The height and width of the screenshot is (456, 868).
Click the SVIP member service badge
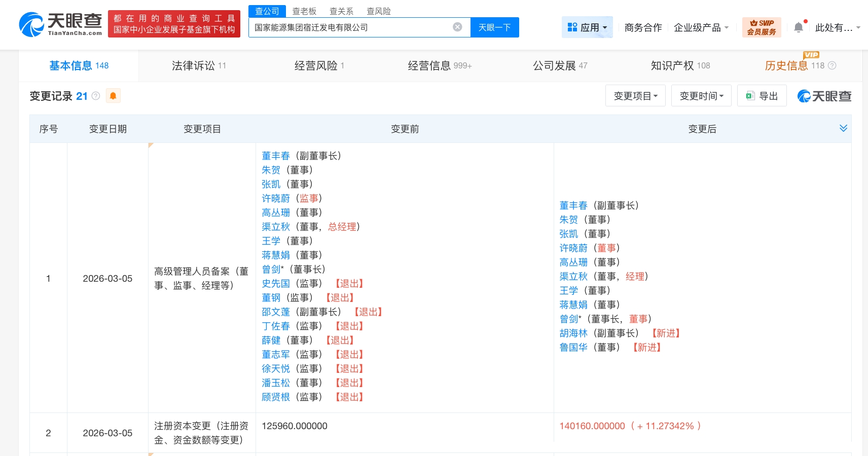761,27
